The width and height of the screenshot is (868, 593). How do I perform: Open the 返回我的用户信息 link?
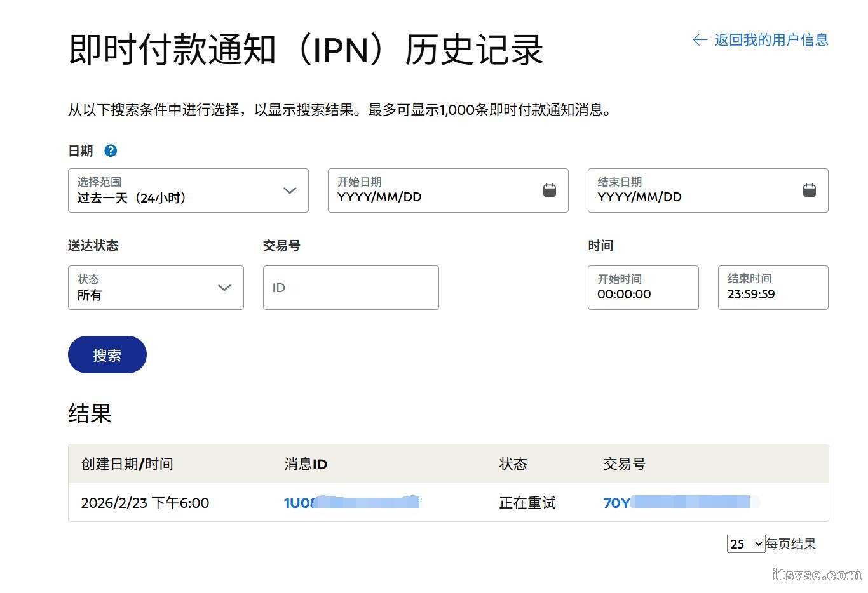pyautogui.click(x=772, y=39)
